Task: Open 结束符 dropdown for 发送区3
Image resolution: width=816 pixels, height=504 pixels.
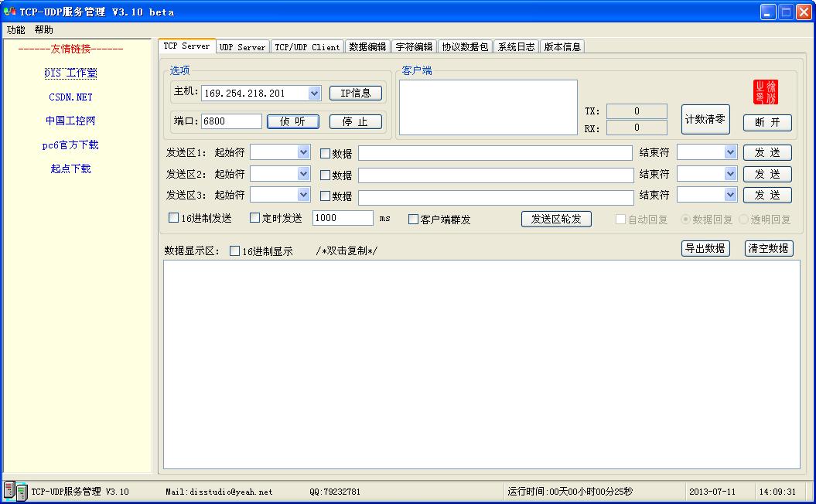Action: pos(731,195)
